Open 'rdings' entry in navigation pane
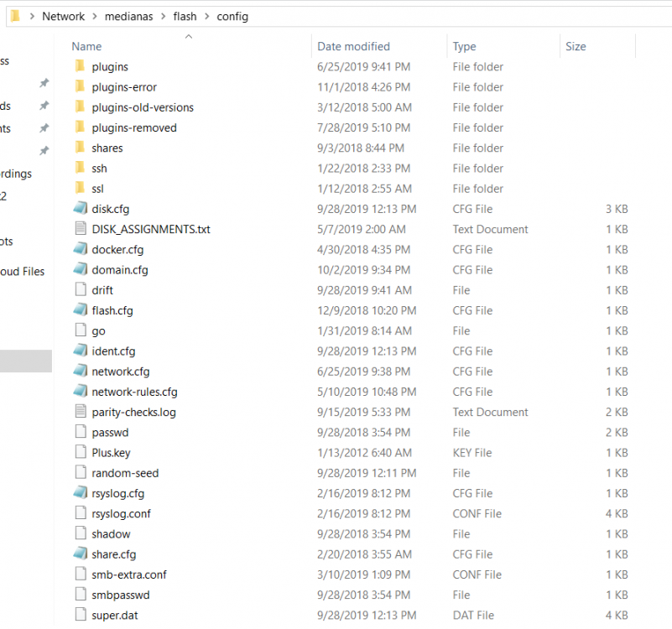This screenshot has width=672, height=629. pyautogui.click(x=16, y=174)
